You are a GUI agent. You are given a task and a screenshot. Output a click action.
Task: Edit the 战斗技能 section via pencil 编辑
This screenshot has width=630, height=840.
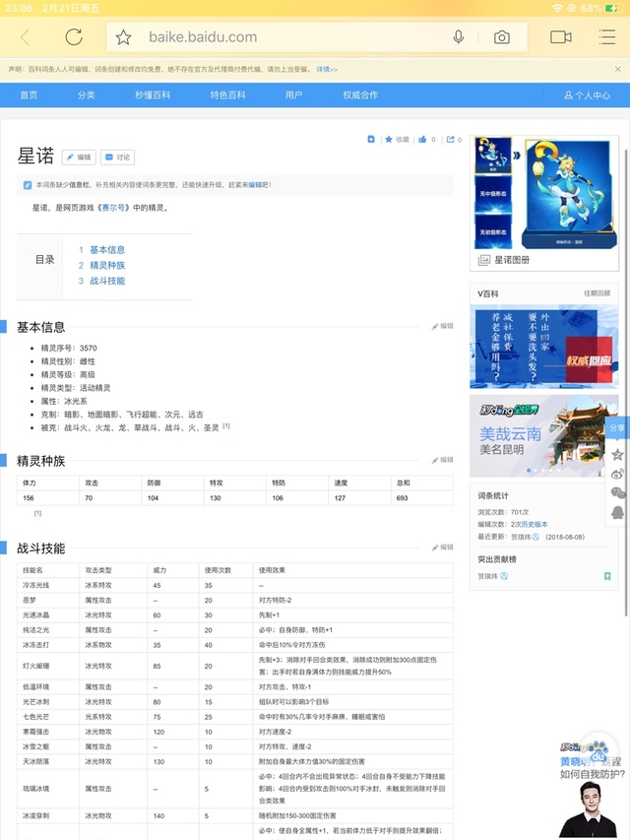point(443,547)
